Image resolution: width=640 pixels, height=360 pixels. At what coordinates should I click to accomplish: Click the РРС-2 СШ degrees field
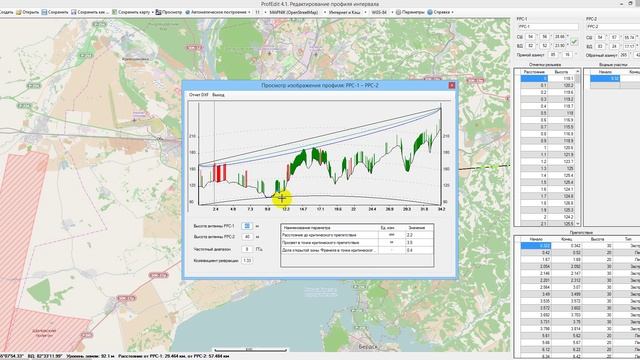coord(600,37)
